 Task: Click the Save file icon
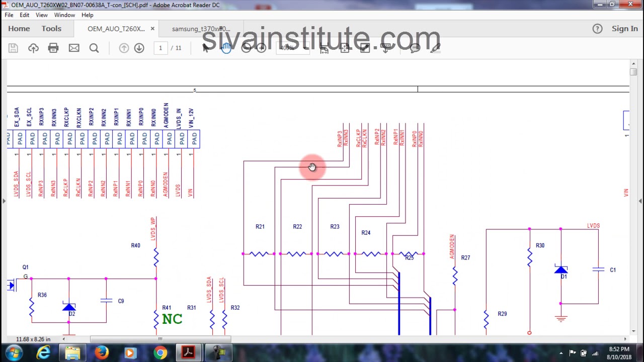pyautogui.click(x=13, y=48)
